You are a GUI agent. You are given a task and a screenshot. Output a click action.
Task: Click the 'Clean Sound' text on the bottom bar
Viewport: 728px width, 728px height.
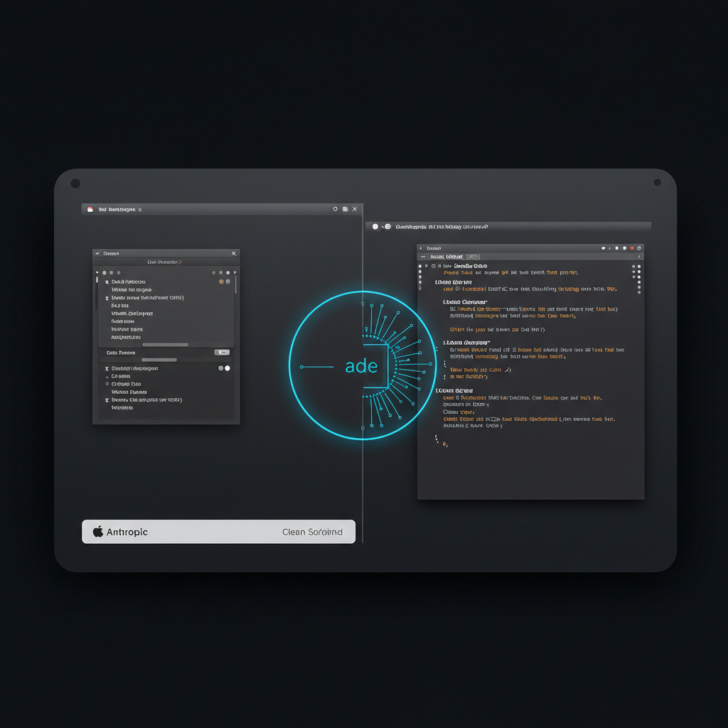click(x=313, y=531)
